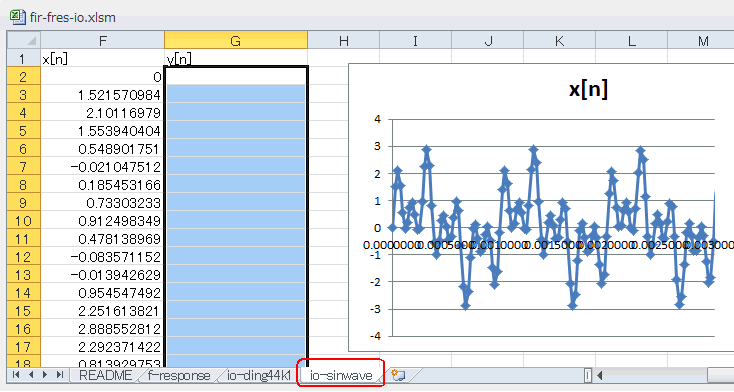
Task: Select row 5 header
Action: coord(24,131)
